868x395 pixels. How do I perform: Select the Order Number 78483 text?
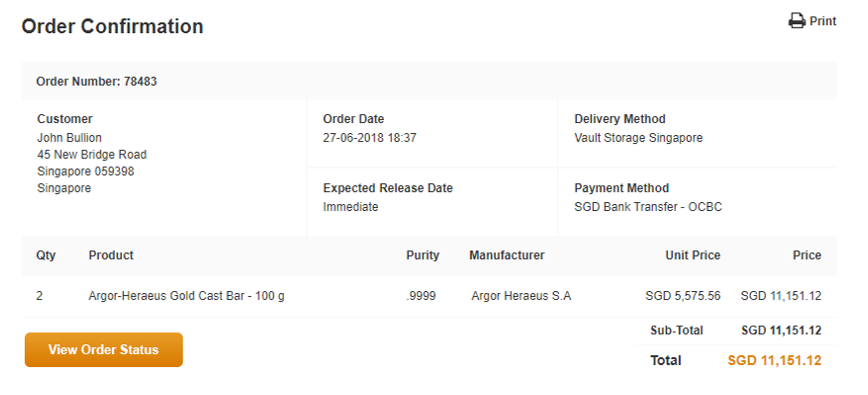(96, 81)
